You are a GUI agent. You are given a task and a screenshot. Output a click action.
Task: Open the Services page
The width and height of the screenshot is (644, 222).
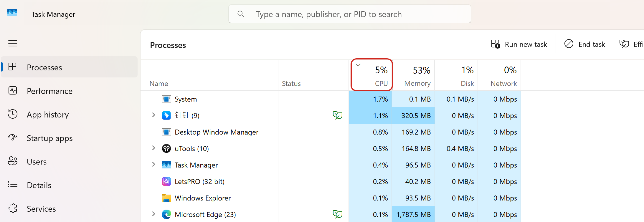[x=41, y=209]
